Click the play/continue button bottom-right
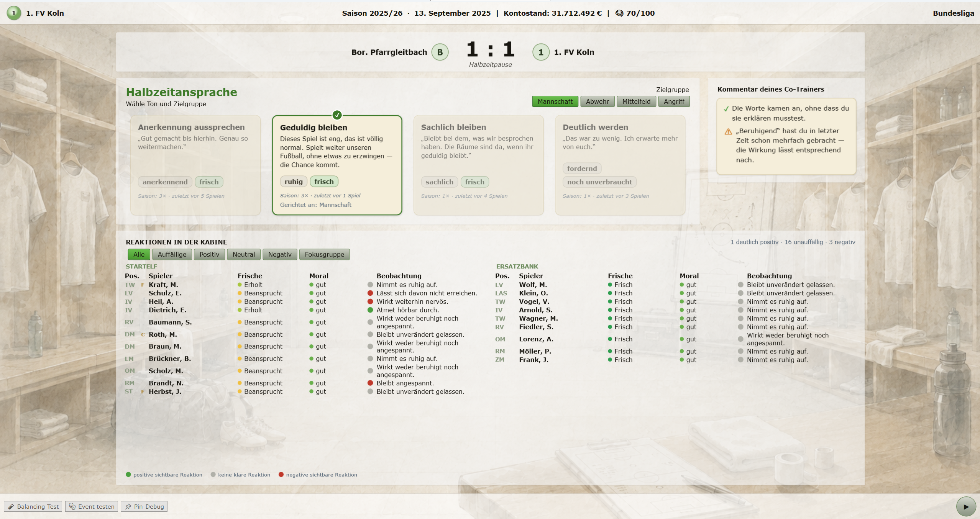This screenshot has width=980, height=519. (x=966, y=506)
